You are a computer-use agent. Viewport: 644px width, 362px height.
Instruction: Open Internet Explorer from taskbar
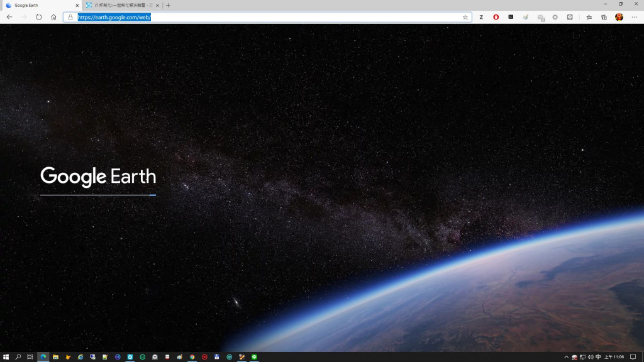click(80, 357)
